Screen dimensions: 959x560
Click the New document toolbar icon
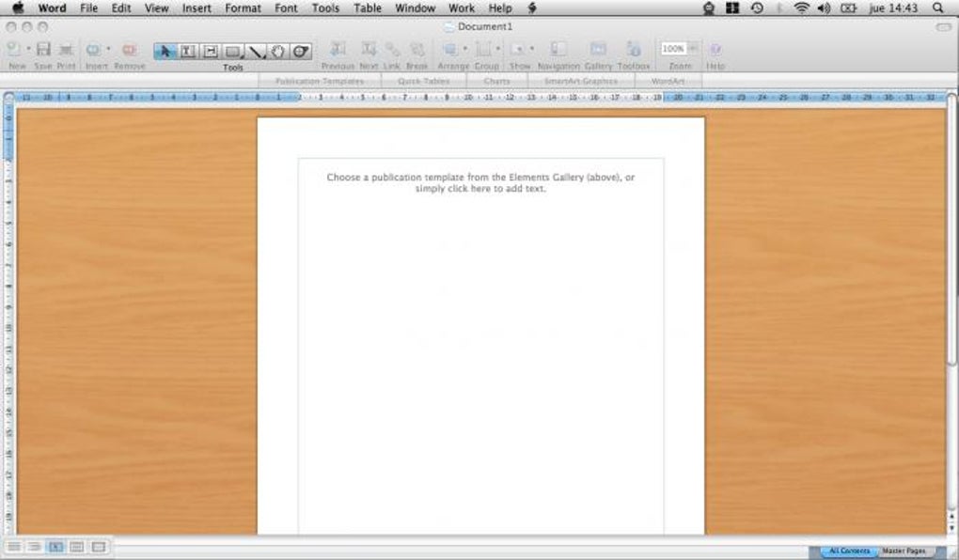point(13,49)
